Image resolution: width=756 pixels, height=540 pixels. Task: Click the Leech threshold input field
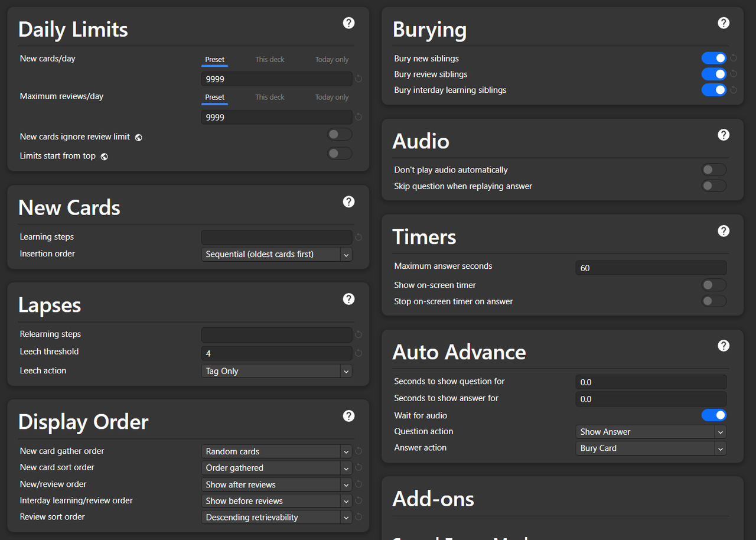[x=276, y=353]
